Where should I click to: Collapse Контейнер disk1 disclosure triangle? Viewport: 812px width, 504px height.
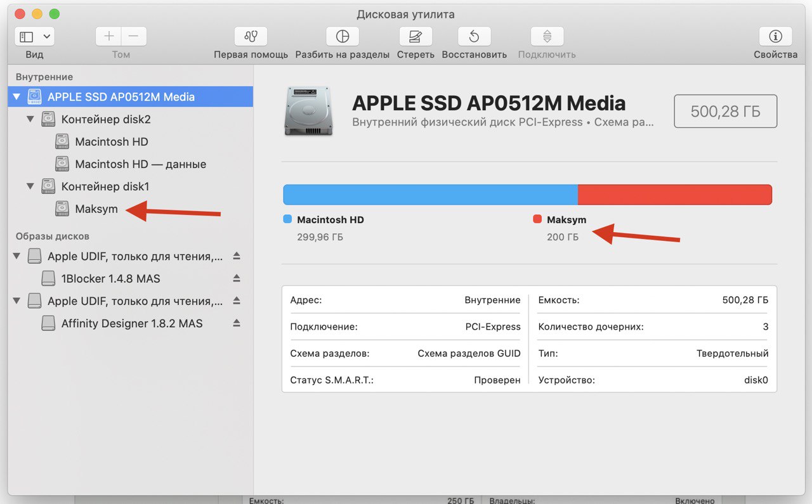pyautogui.click(x=30, y=186)
